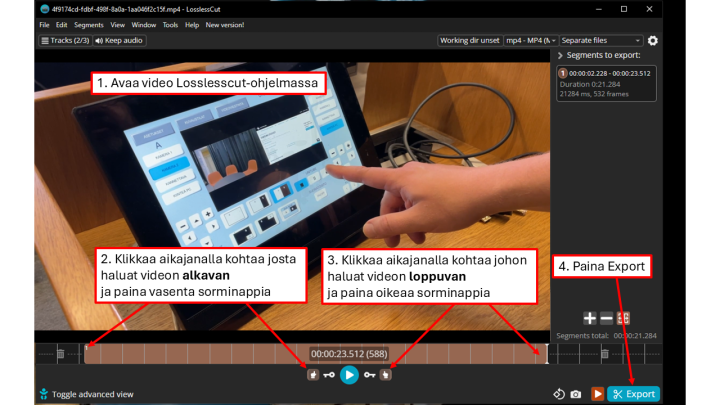Collapse the Segments to export panel
The image size is (720, 405).
coord(560,56)
